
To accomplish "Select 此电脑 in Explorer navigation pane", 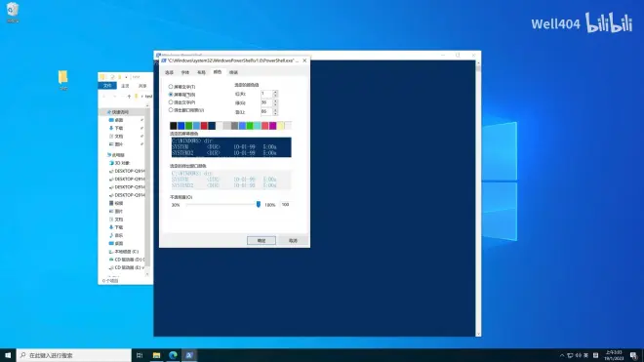I will tap(118, 155).
